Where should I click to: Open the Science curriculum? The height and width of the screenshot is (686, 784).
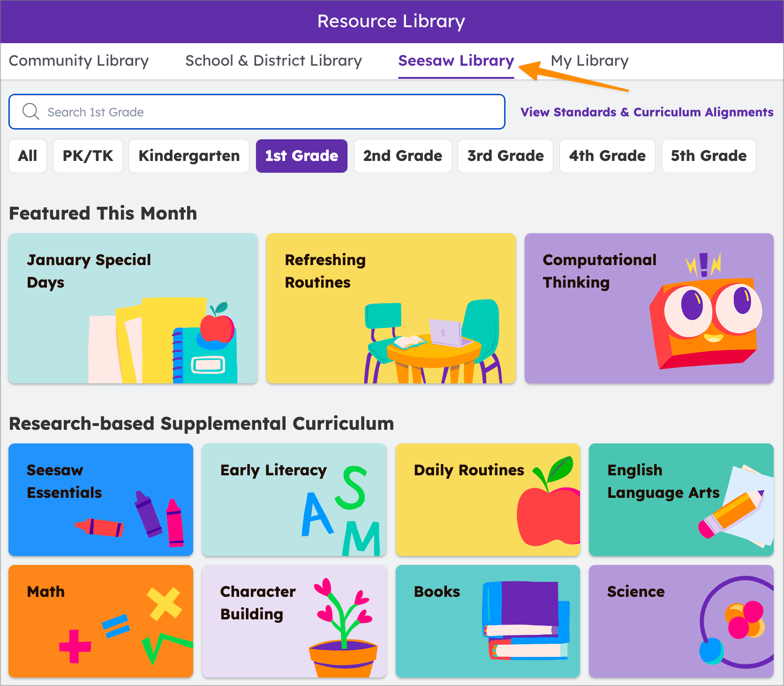[x=681, y=621]
